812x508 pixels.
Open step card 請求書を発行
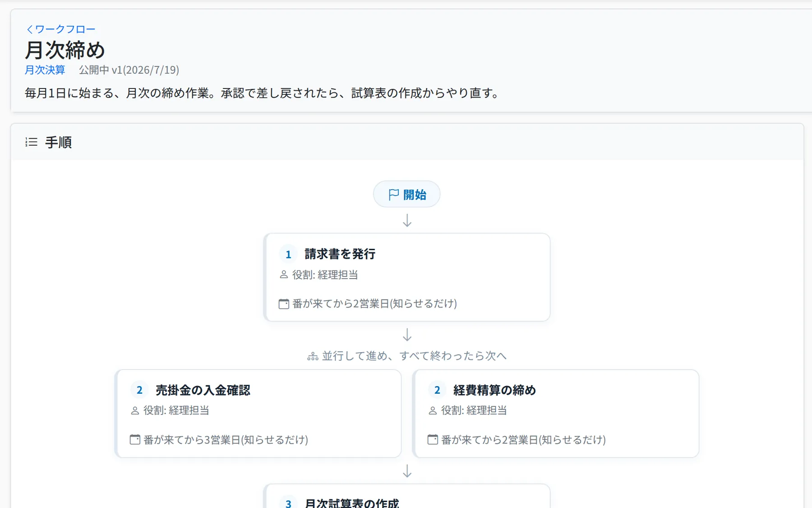click(407, 277)
